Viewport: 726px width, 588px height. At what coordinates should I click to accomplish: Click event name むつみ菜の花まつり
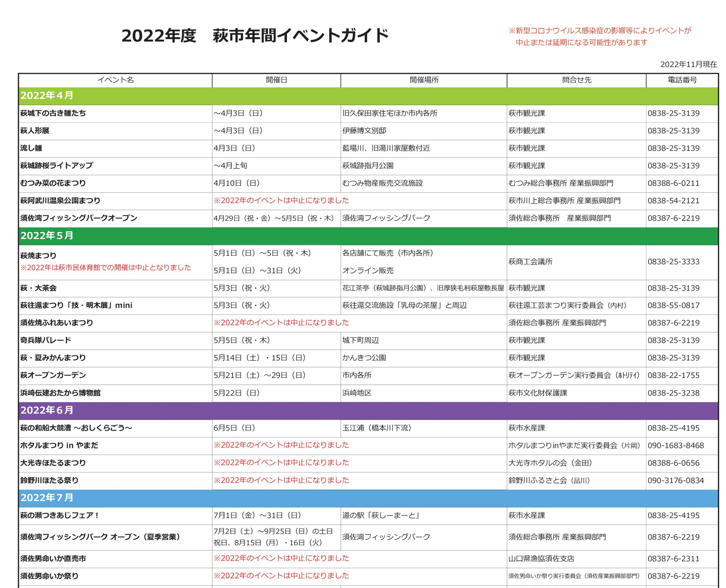53,183
